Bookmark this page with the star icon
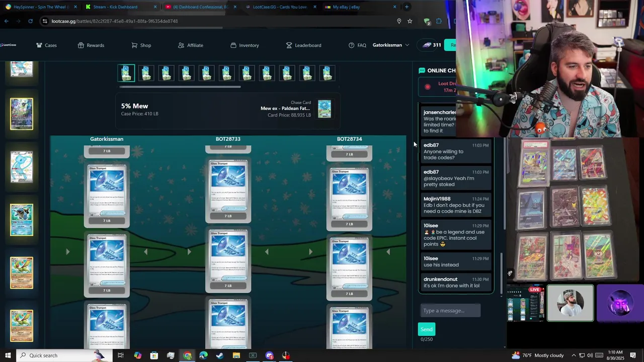Screen dimensions: 644x362 (x=410, y=21)
